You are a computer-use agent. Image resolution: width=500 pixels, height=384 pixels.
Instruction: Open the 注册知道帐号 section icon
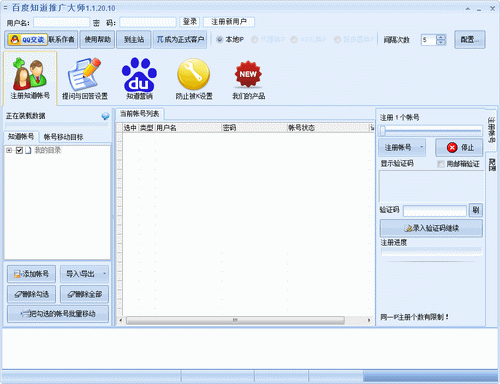point(30,78)
